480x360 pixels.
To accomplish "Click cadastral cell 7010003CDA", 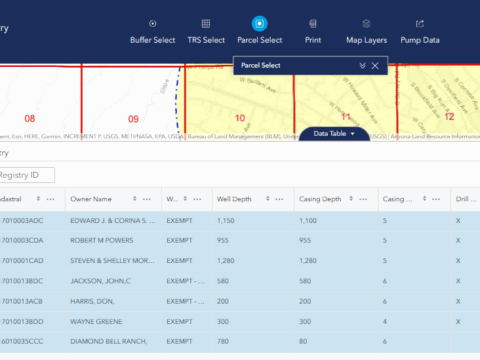I will [x=22, y=240].
